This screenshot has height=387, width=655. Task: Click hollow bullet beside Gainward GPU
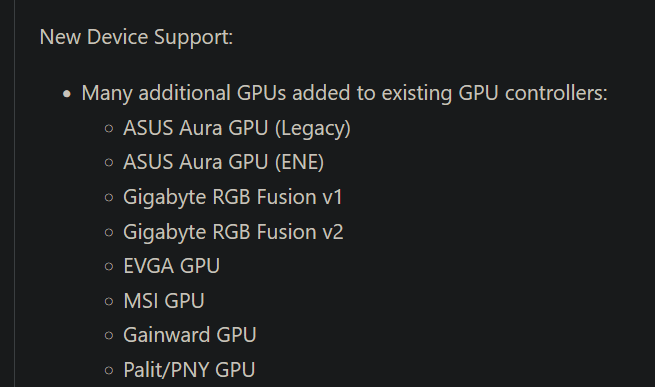point(109,336)
